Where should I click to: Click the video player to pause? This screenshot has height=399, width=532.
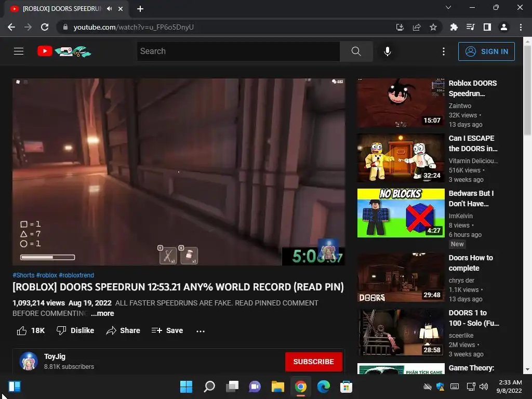(x=179, y=171)
